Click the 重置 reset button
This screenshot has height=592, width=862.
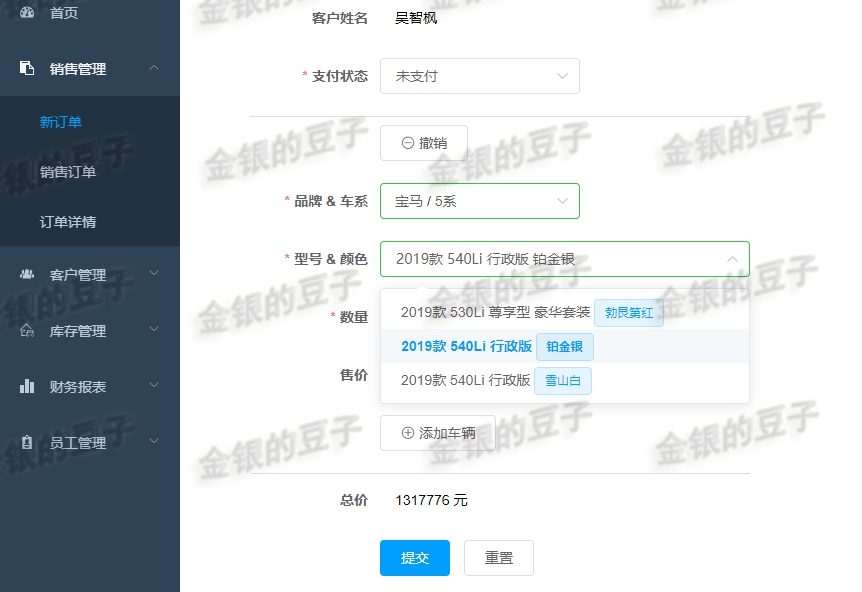[498, 557]
